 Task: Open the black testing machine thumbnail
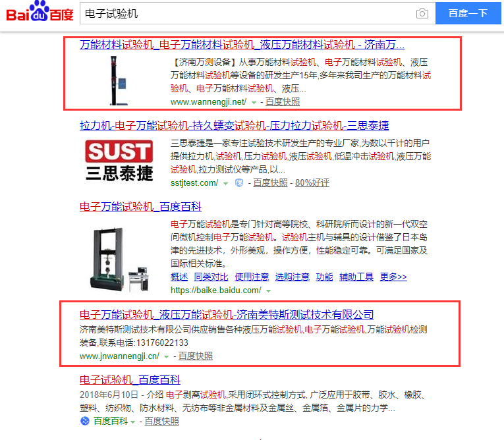tap(119, 80)
